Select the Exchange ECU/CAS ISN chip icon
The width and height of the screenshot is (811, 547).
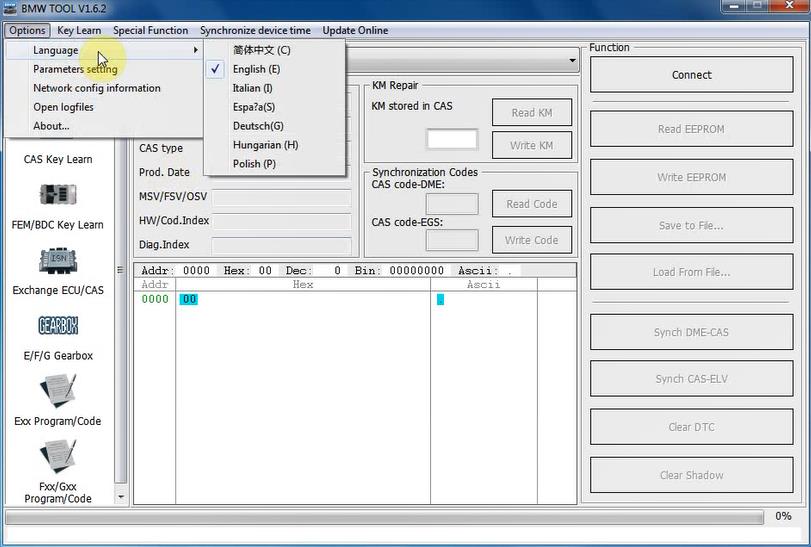[x=58, y=261]
